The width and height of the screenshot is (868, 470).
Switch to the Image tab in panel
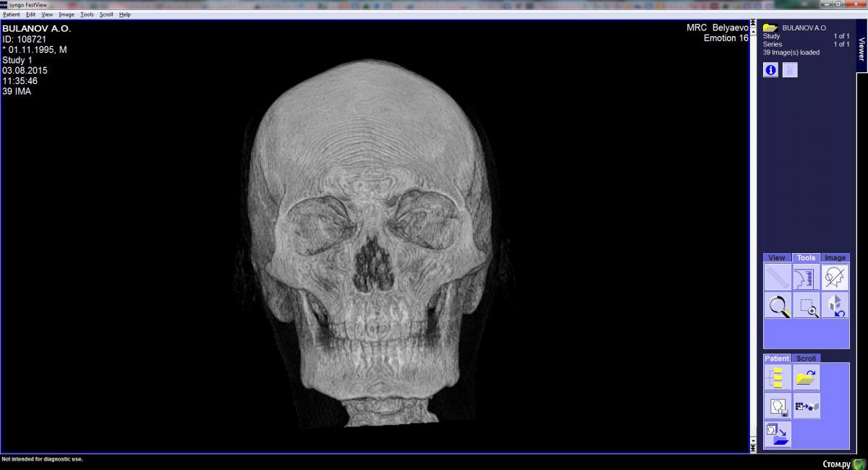point(835,257)
